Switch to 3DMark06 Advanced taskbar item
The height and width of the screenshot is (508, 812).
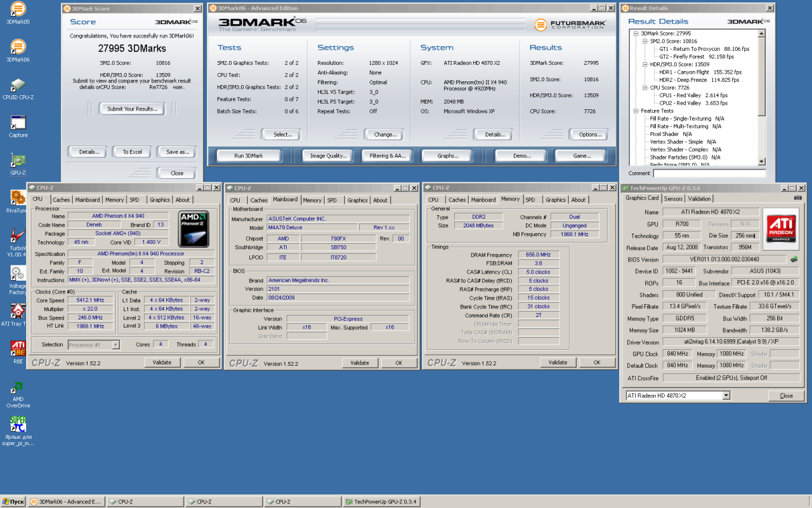coord(65,502)
